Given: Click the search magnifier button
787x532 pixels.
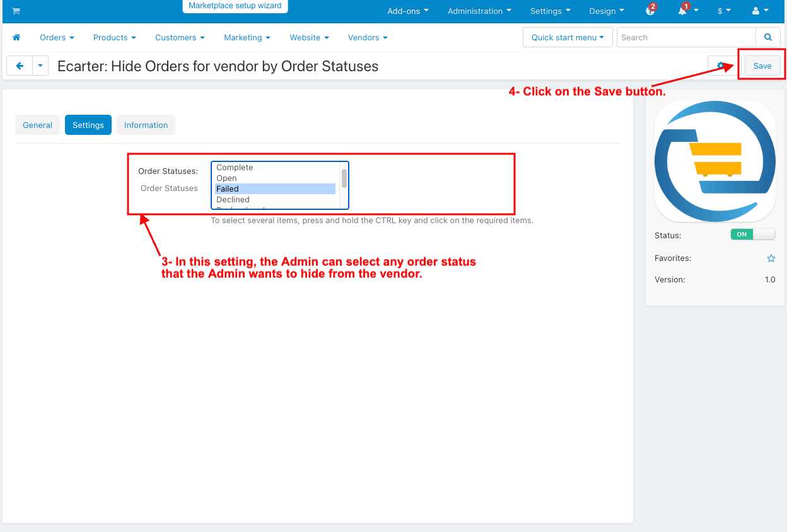Looking at the screenshot, I should [767, 37].
